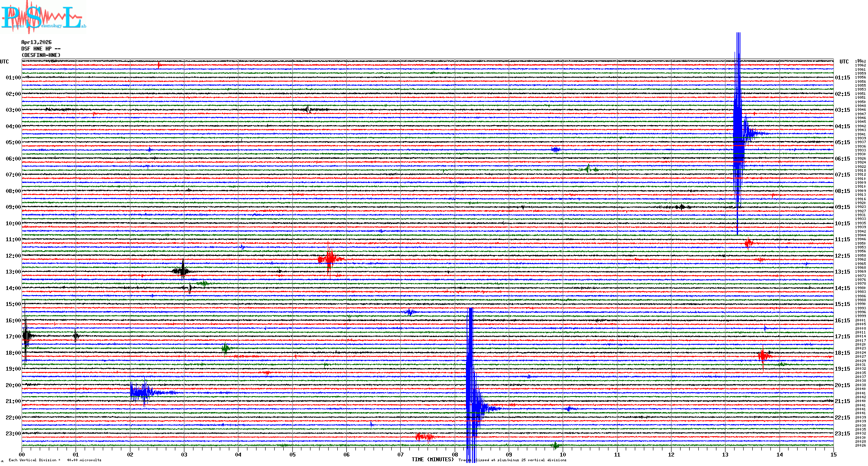
Task: Click the left UTC axis header
Action: [x=4, y=62]
